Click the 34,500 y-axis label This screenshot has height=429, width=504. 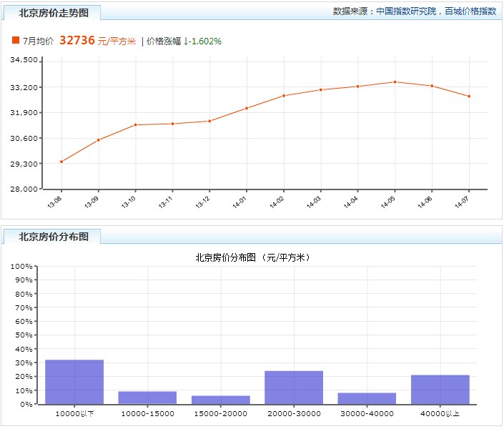[x=24, y=60]
